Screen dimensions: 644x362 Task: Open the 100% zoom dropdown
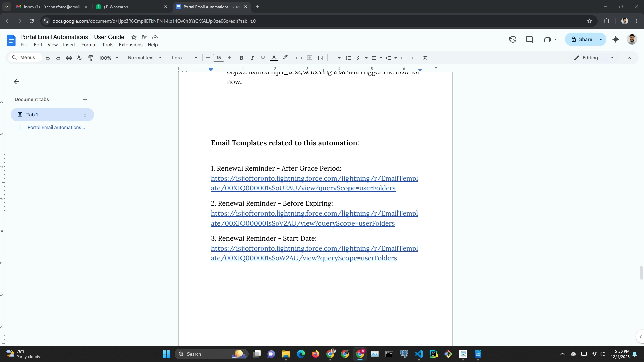pyautogui.click(x=108, y=58)
